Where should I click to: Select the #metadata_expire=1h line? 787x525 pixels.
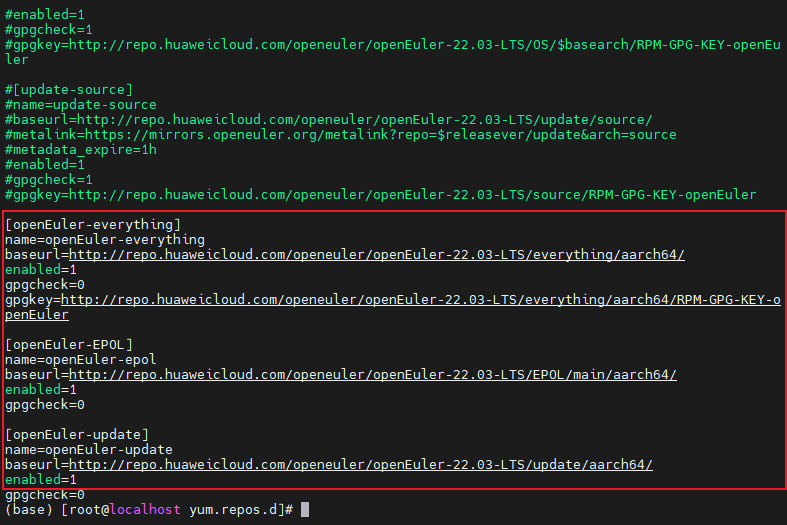(81, 150)
